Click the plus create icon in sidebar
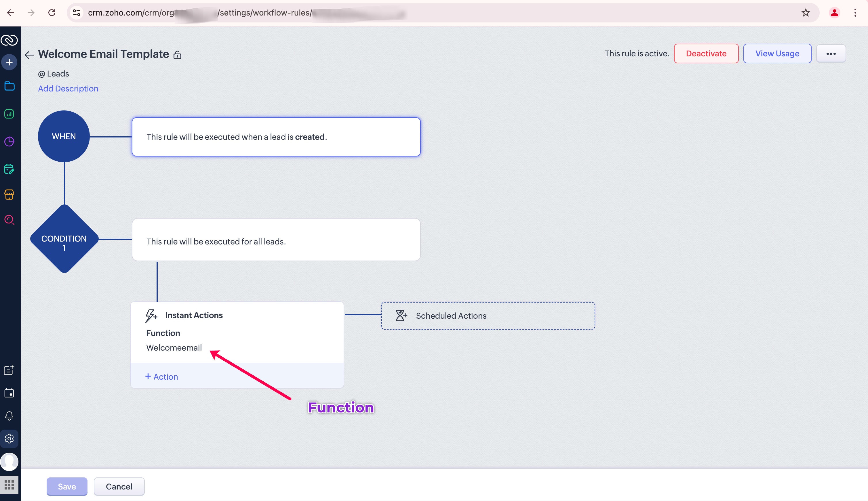The image size is (868, 501). [9, 62]
